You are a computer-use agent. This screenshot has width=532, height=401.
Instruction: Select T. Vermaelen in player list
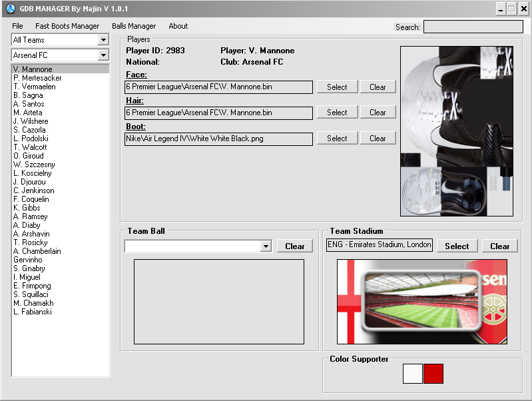(61, 86)
